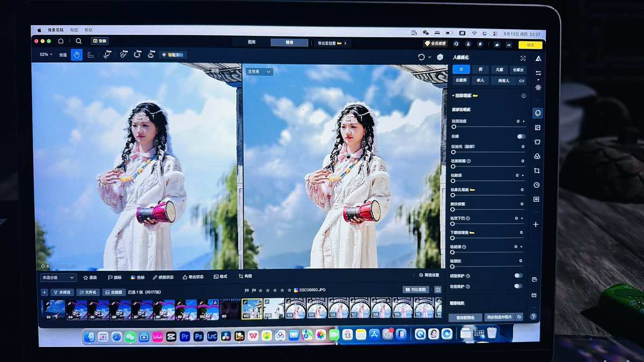Open the 视图 menu in menu bar

click(x=74, y=29)
